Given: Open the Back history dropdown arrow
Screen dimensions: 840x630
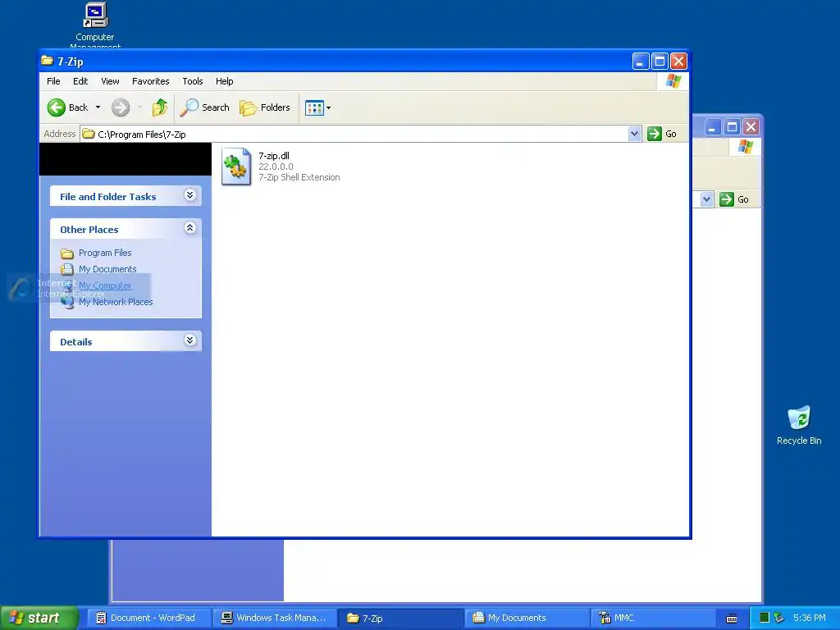Looking at the screenshot, I should tap(98, 107).
